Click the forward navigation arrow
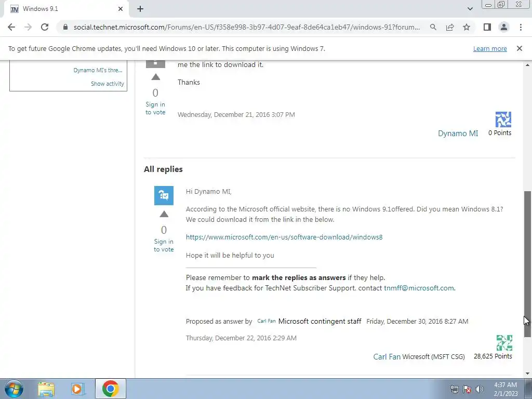The height and width of the screenshot is (399, 532). point(28,27)
